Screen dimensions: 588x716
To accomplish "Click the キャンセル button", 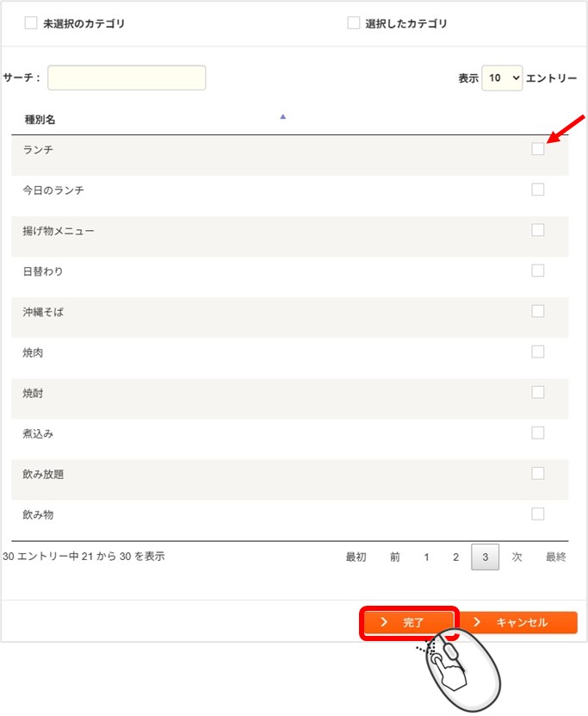I will point(518,622).
